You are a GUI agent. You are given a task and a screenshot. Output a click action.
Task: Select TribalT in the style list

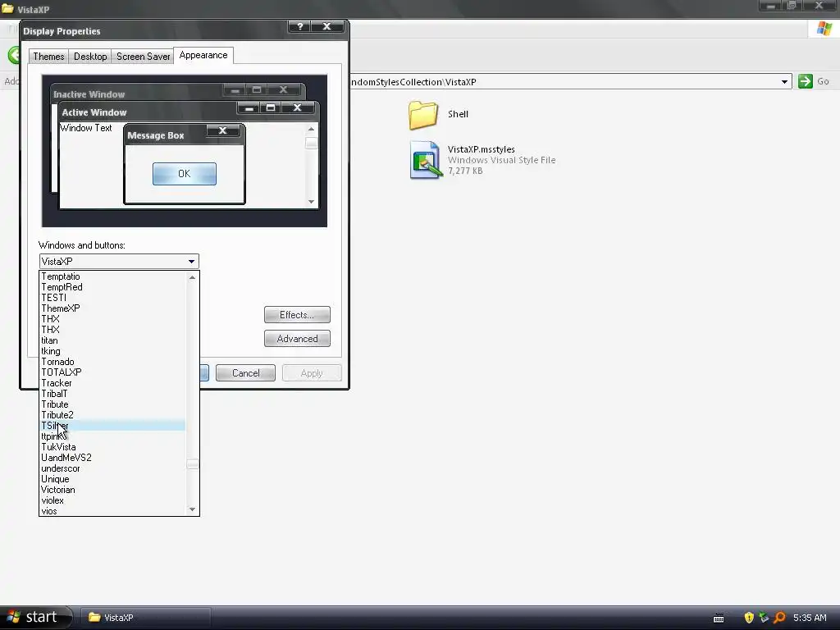point(113,394)
